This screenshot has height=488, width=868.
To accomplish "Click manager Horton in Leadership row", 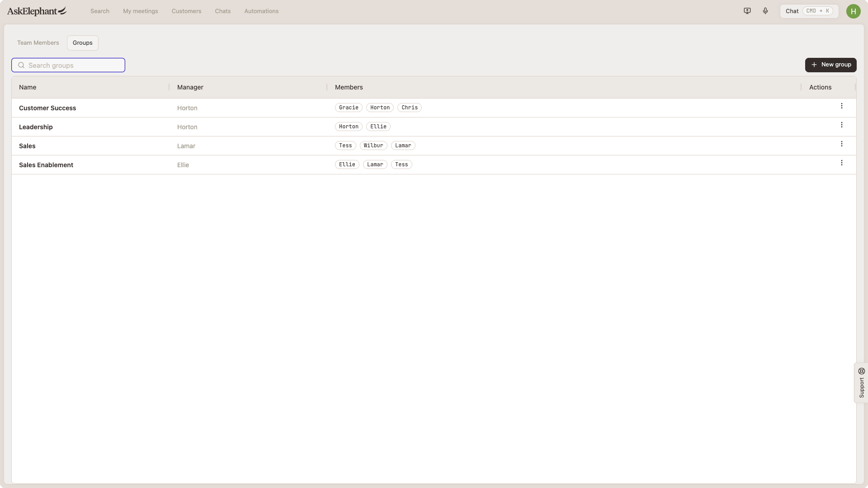I will (x=187, y=127).
